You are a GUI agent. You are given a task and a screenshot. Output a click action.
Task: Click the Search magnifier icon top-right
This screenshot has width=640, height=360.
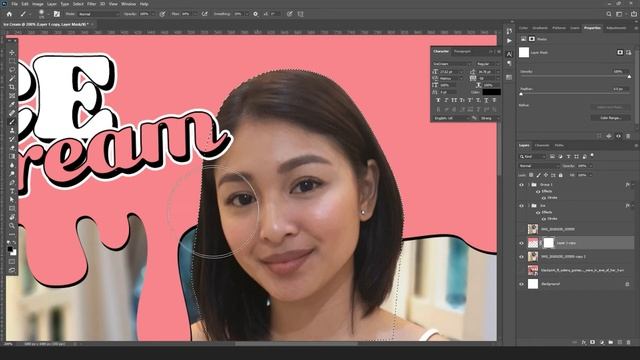point(609,14)
